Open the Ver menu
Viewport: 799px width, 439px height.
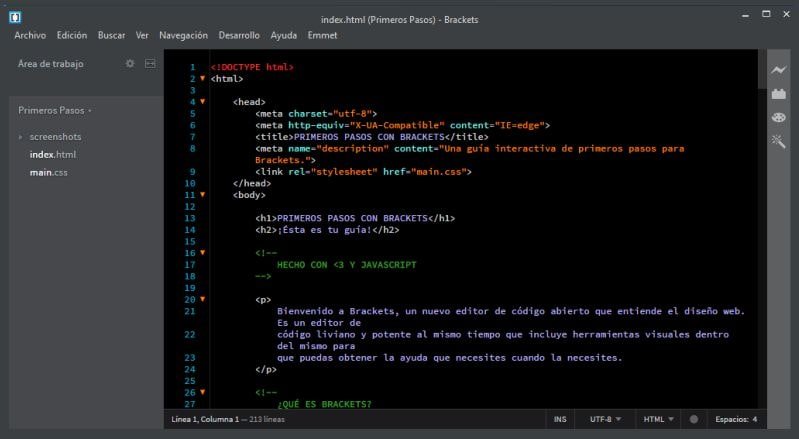[142, 35]
